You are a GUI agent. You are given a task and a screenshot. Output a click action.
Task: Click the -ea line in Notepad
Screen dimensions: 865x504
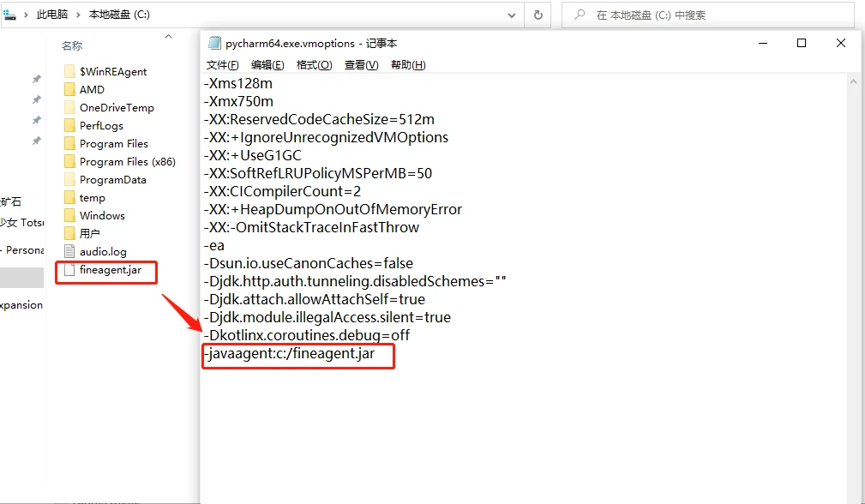pyautogui.click(x=214, y=245)
